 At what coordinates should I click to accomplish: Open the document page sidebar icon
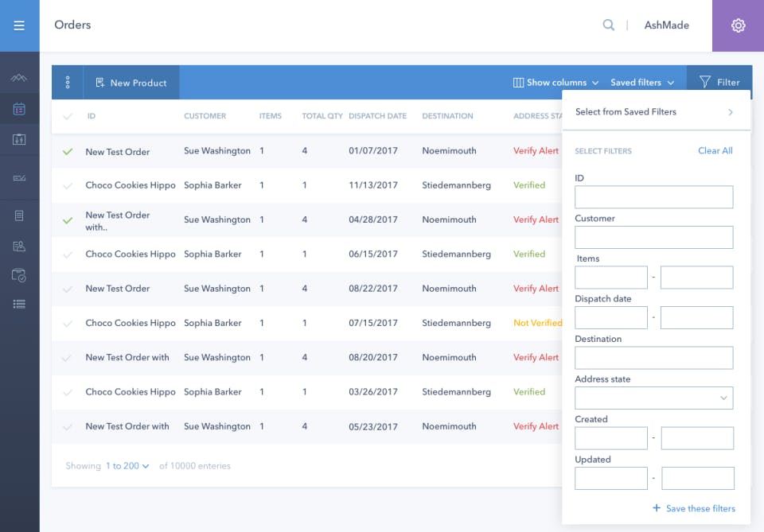(x=19, y=216)
